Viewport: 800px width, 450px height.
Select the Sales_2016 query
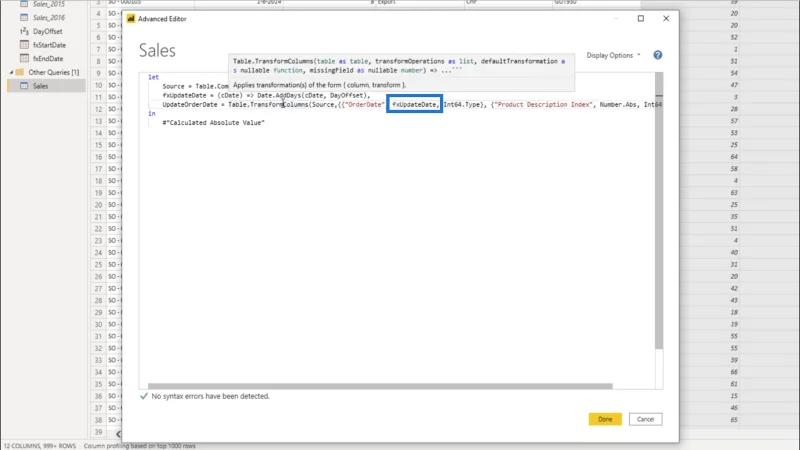(48, 17)
